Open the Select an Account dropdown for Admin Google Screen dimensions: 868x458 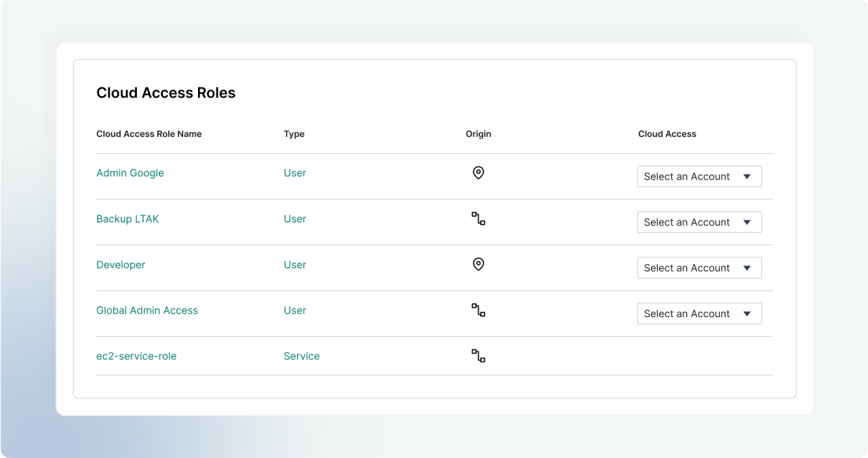[699, 176]
